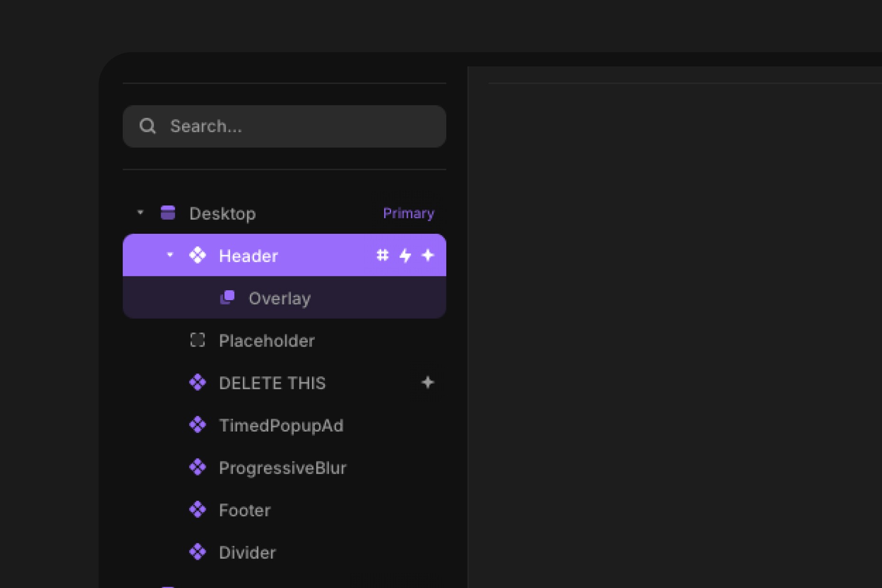The width and height of the screenshot is (882, 588).
Task: Click the sparkle icon on the Header row
Action: [428, 255]
